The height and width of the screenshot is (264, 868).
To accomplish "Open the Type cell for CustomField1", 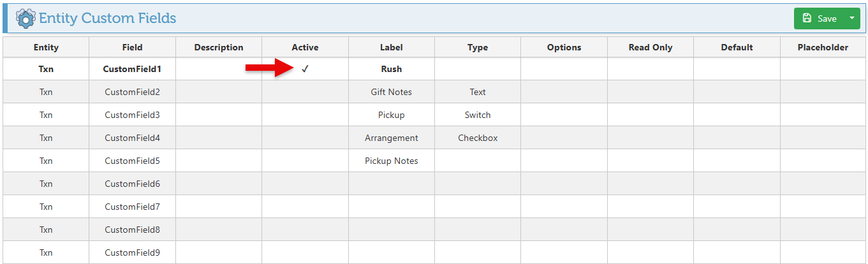I will pos(477,69).
